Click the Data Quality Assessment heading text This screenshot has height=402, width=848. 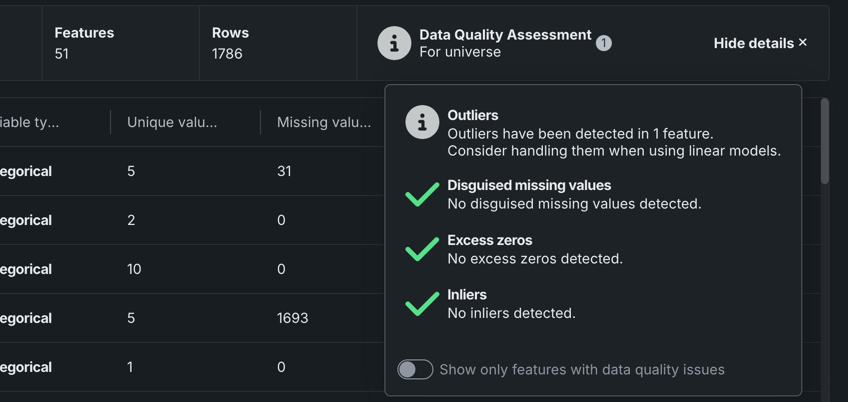pyautogui.click(x=505, y=35)
